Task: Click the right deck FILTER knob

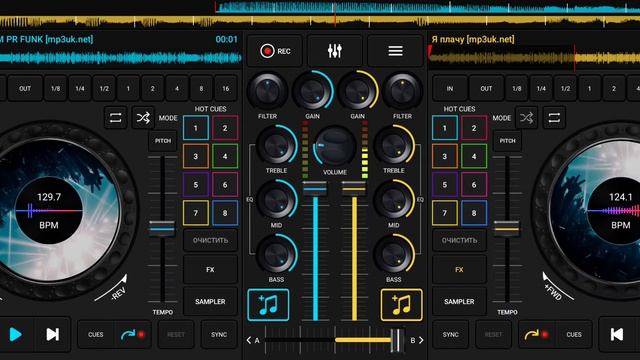Action: [402, 91]
